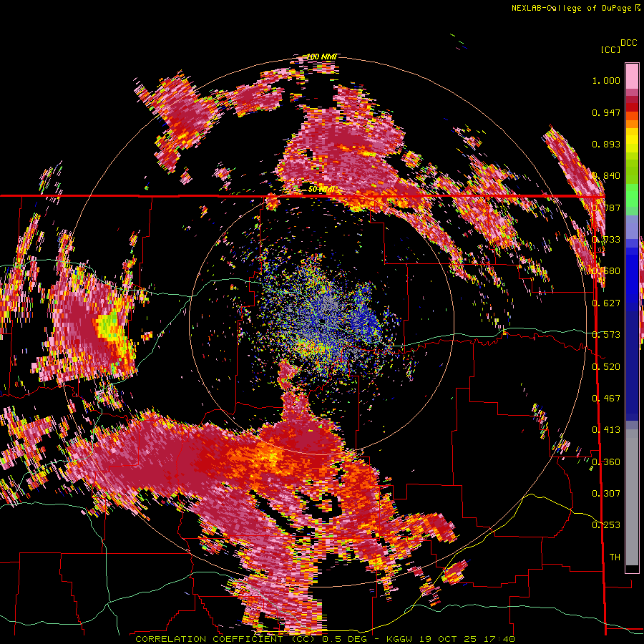
Task: Click the 0.947 color scale value
Action: coord(606,112)
